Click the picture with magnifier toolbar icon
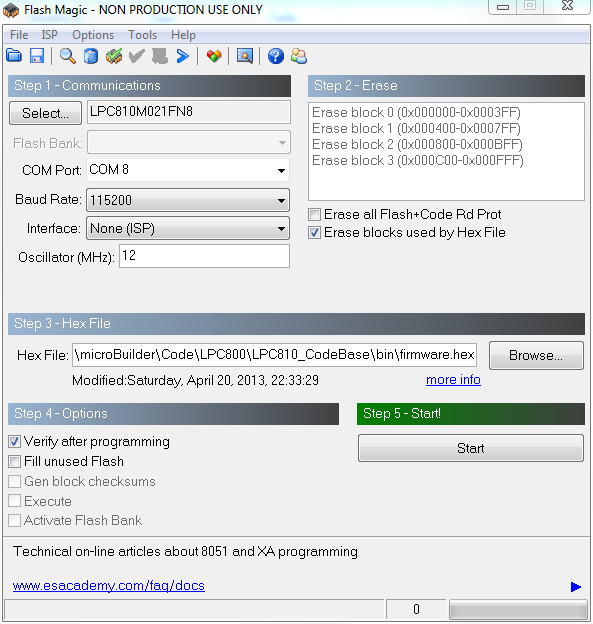593x624 pixels. point(244,56)
